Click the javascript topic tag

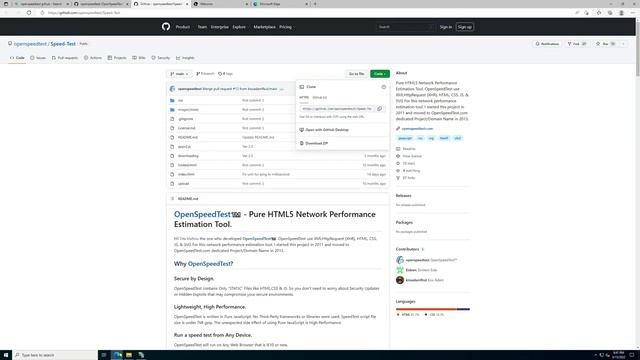tap(405, 138)
